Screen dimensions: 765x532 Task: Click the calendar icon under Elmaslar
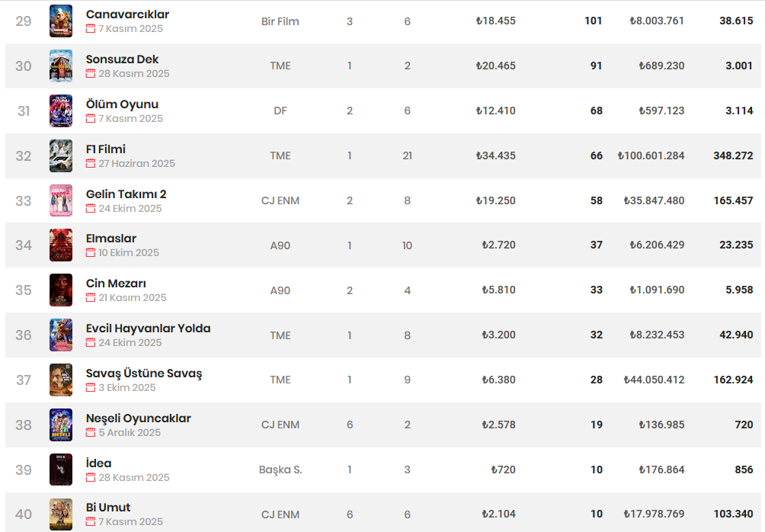click(91, 253)
